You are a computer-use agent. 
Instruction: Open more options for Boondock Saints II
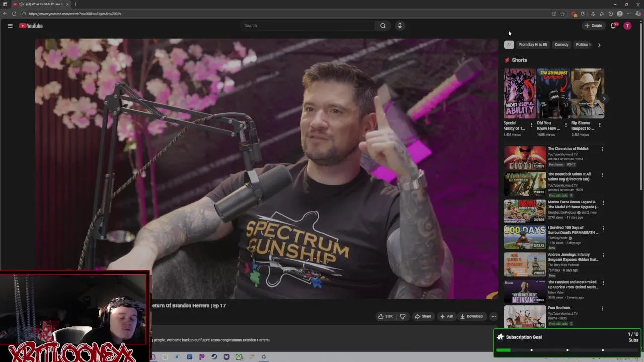point(602,175)
